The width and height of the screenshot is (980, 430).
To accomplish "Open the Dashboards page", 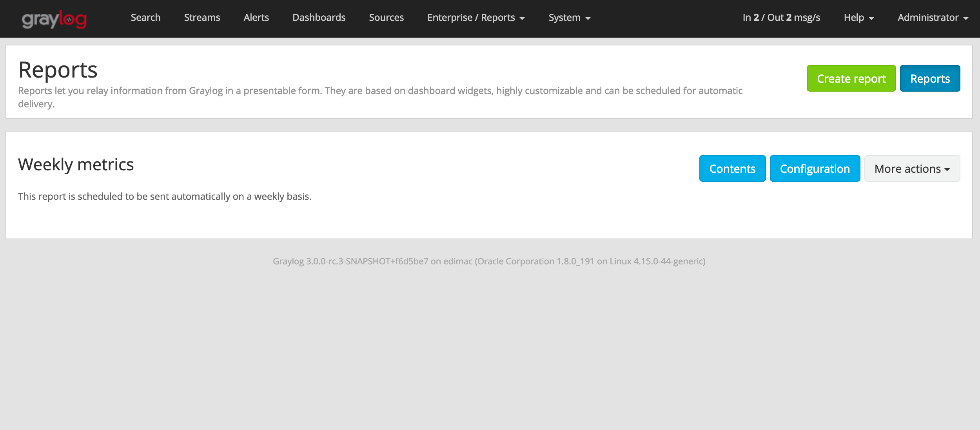I will pos(319,18).
